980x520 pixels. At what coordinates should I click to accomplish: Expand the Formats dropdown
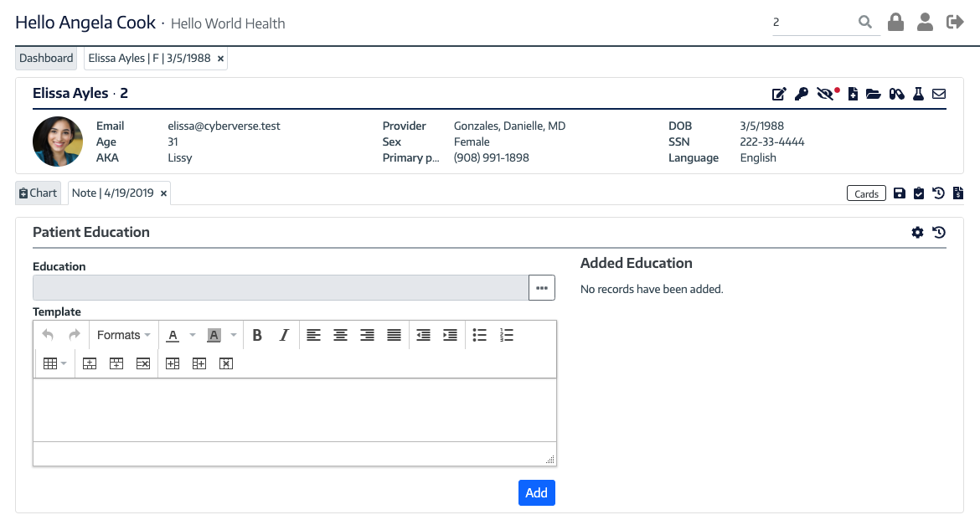[123, 335]
